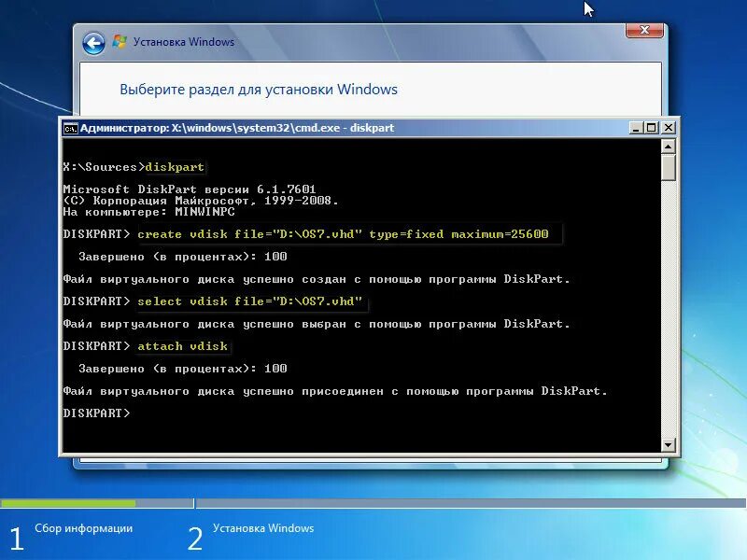Select the Сбор информации step label

click(x=82, y=527)
